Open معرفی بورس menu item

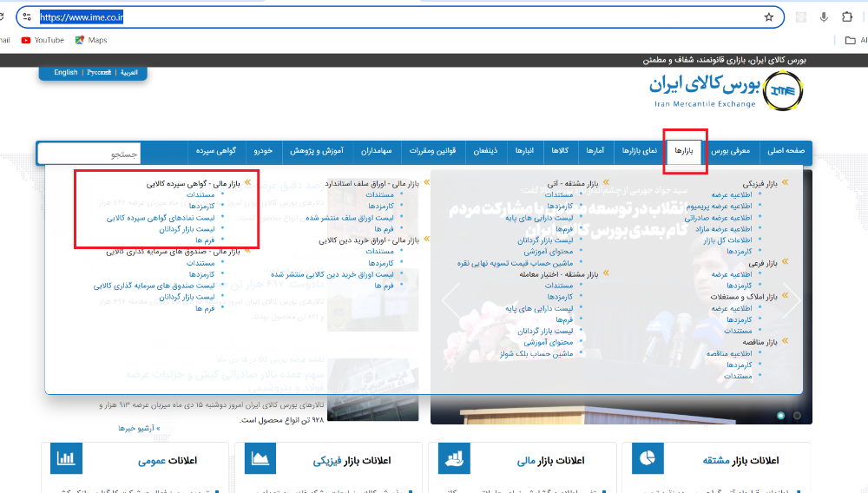[730, 150]
